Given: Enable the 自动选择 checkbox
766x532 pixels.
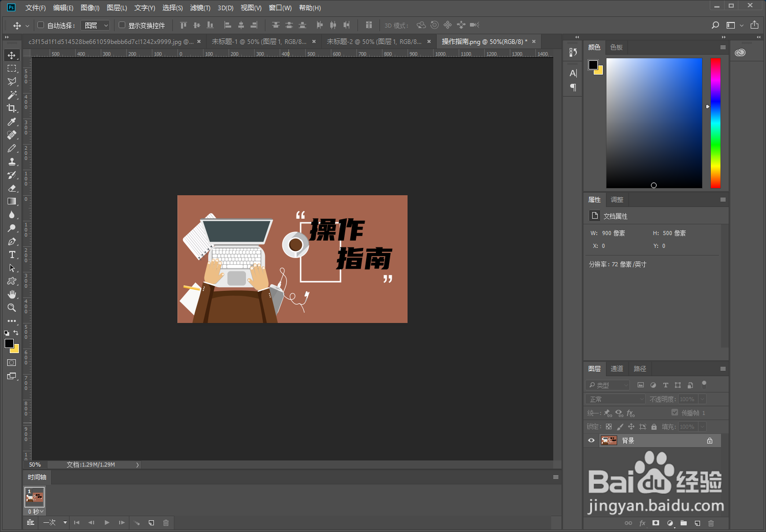Looking at the screenshot, I should click(41, 25).
